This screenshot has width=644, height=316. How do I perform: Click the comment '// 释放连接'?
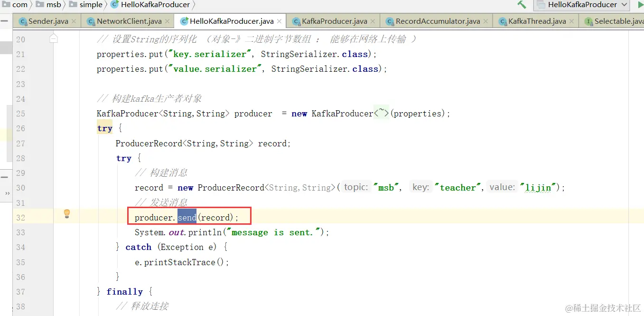pos(142,306)
